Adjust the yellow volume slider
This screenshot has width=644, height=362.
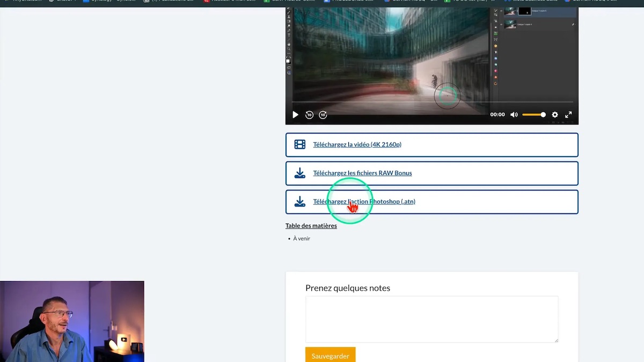pos(534,115)
